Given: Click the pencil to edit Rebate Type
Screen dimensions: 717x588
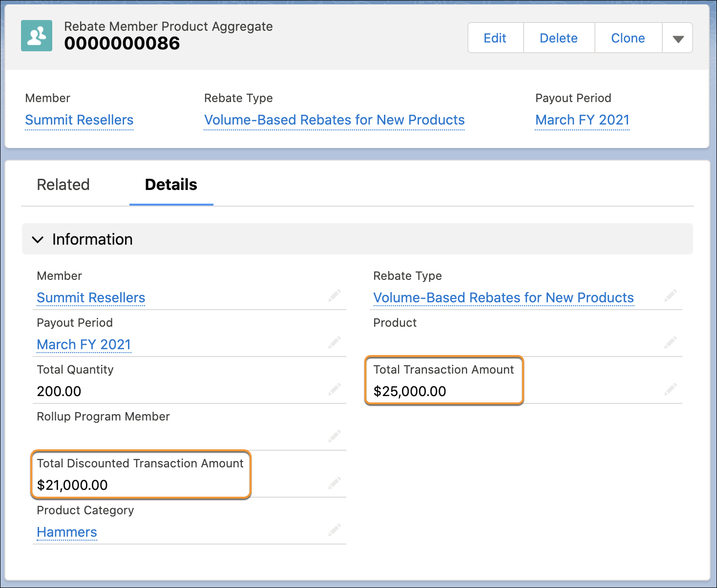Looking at the screenshot, I should point(671,295).
